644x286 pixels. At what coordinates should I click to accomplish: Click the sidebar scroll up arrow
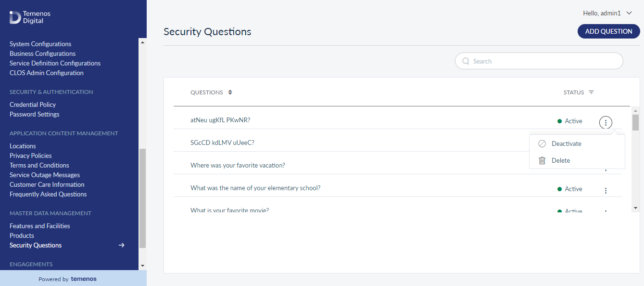tap(142, 42)
